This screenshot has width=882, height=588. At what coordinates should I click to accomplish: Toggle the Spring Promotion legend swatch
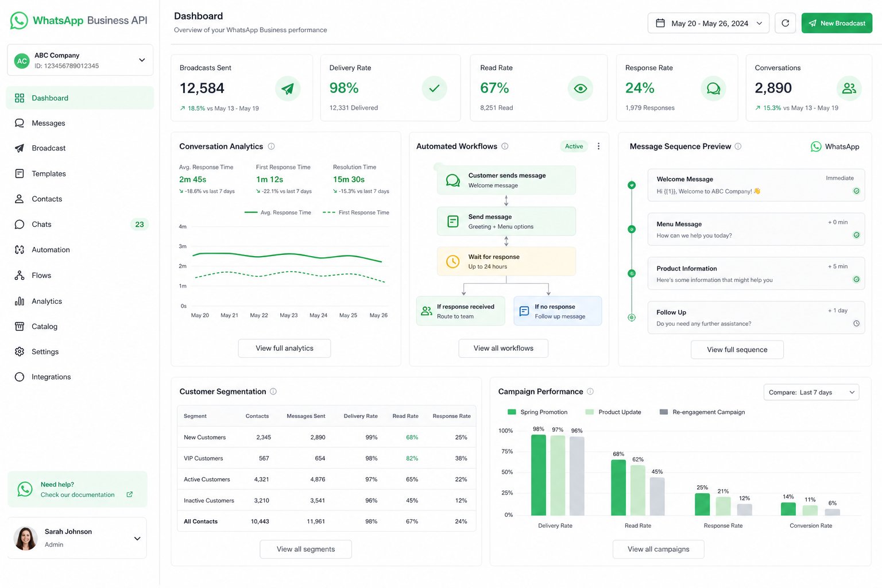pyautogui.click(x=512, y=412)
